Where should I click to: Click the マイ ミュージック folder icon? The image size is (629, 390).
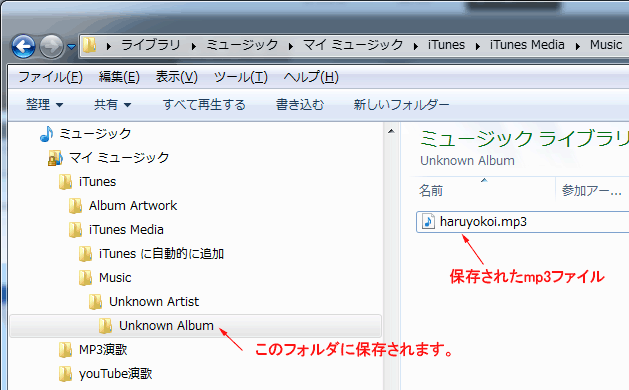click(55, 158)
